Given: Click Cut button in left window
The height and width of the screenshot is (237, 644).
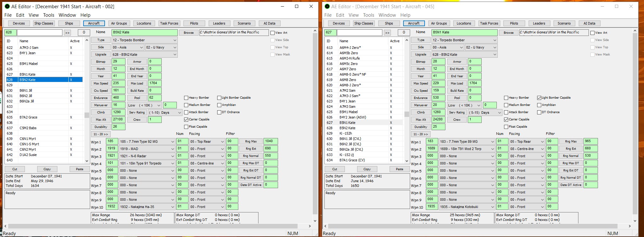Looking at the screenshot, I should click(x=15, y=169).
